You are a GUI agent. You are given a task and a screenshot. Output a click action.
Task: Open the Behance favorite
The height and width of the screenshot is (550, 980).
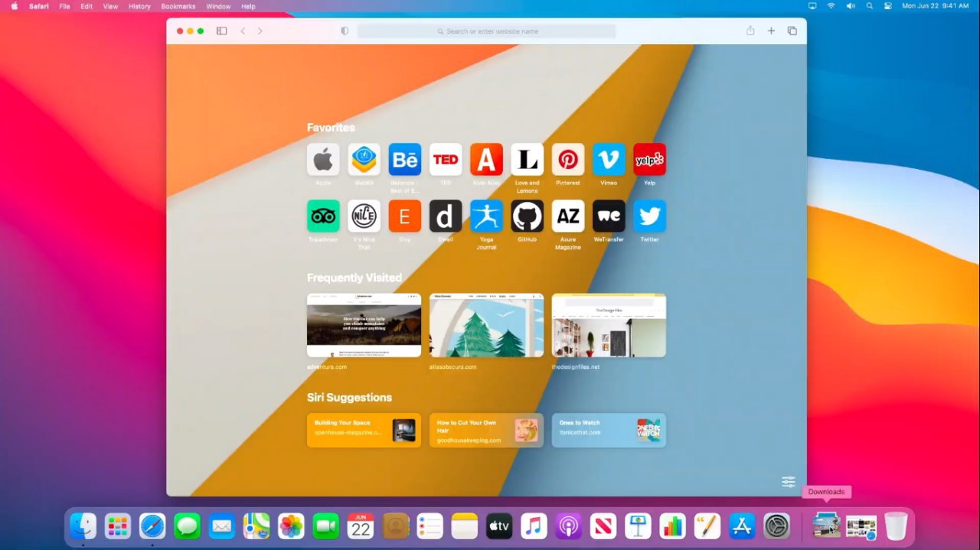(x=404, y=159)
